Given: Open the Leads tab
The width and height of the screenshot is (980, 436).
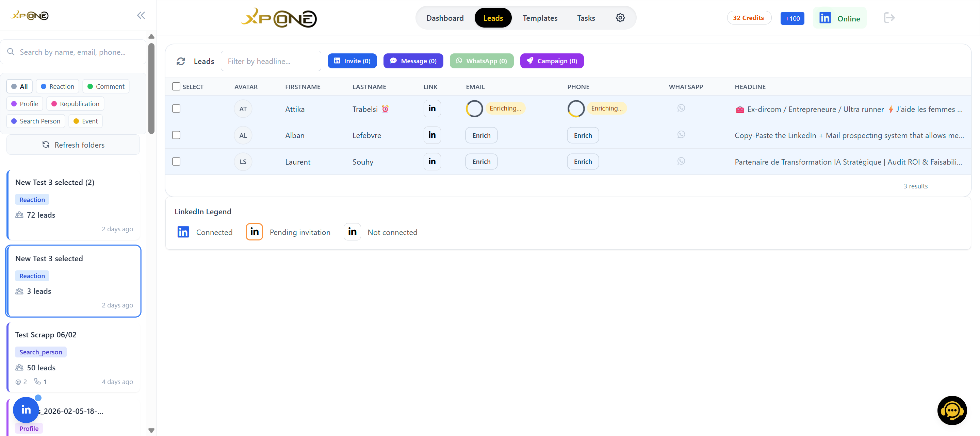Looking at the screenshot, I should pos(493,18).
